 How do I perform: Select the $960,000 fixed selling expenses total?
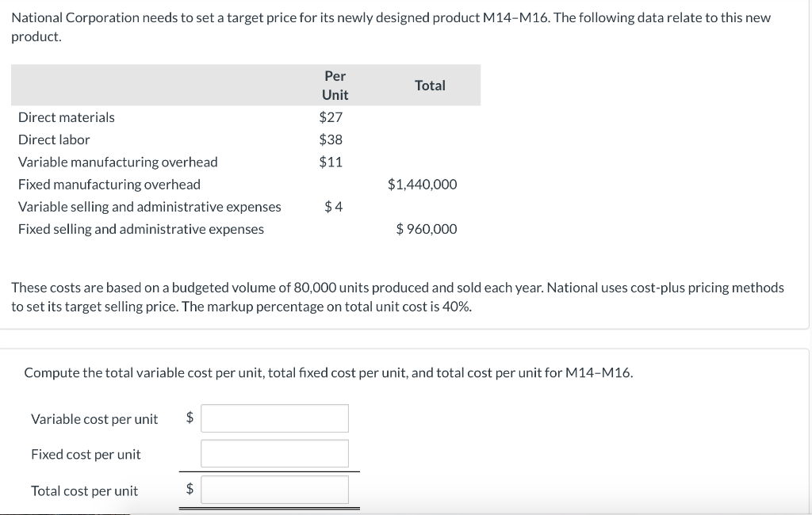[x=426, y=229]
